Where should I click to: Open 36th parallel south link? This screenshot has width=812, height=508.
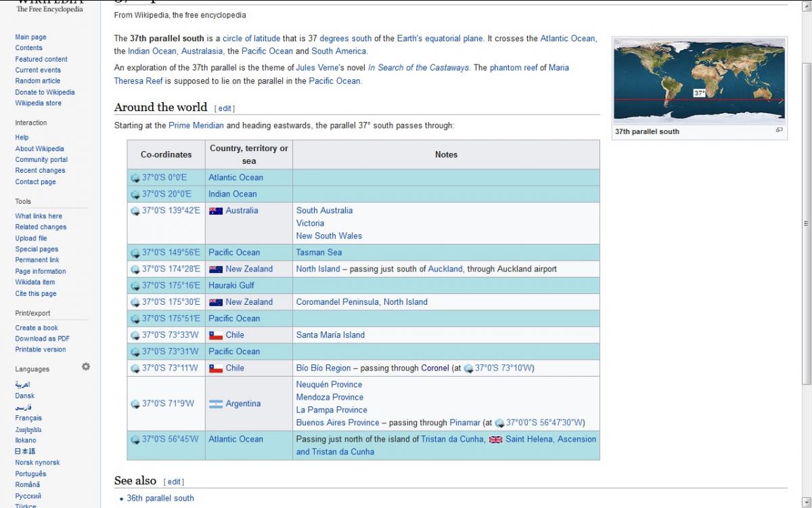(160, 499)
